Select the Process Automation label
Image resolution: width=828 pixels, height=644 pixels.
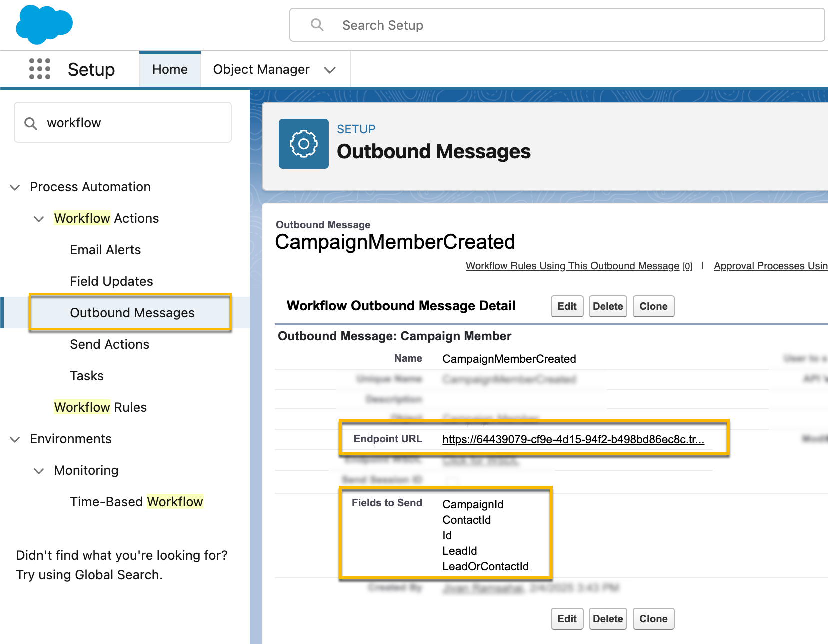pyautogui.click(x=90, y=187)
